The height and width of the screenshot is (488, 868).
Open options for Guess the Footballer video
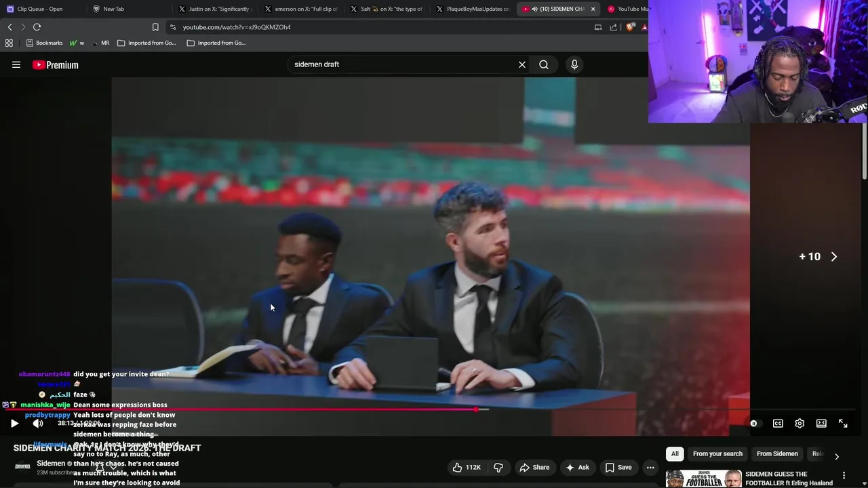pyautogui.click(x=844, y=476)
